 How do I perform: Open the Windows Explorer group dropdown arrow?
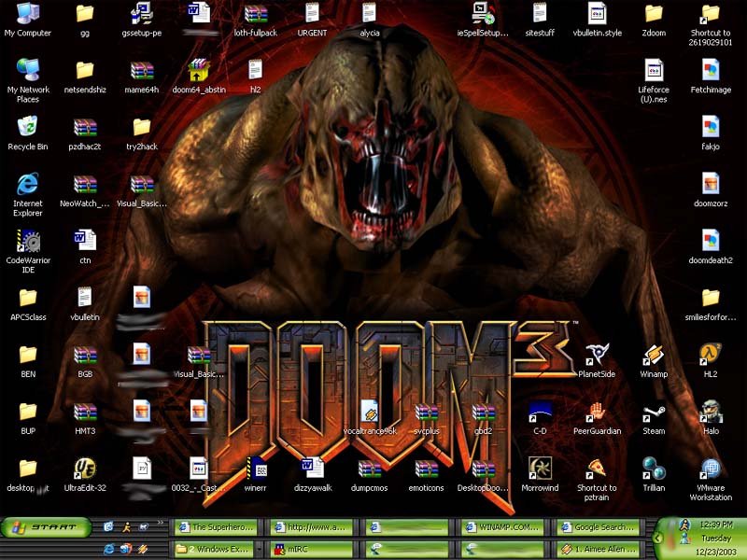click(260, 549)
